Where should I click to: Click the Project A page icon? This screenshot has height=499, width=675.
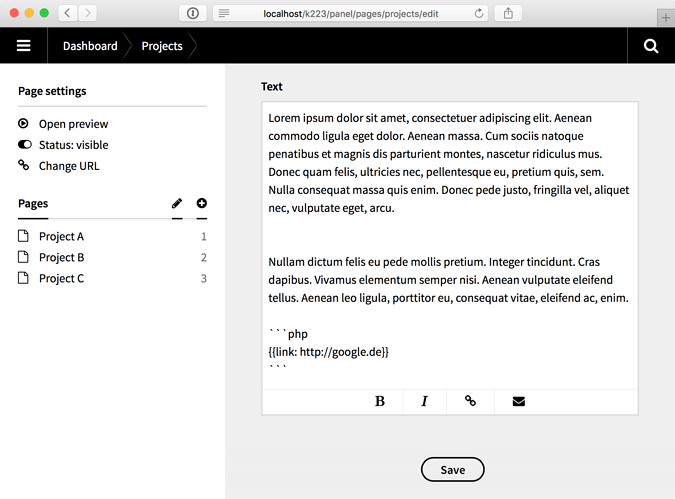pyautogui.click(x=23, y=236)
